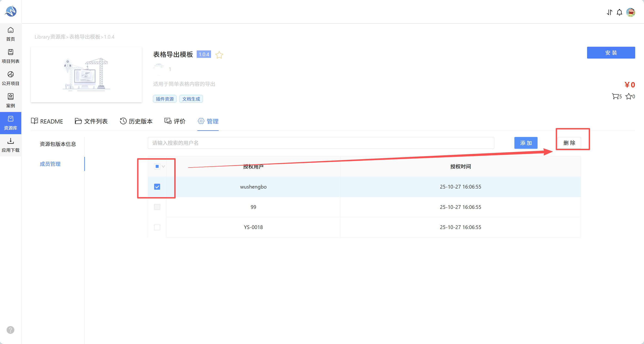This screenshot has height=344, width=644.
Task: Open 公开项目 public projects in the sidebar
Action: click(10, 78)
